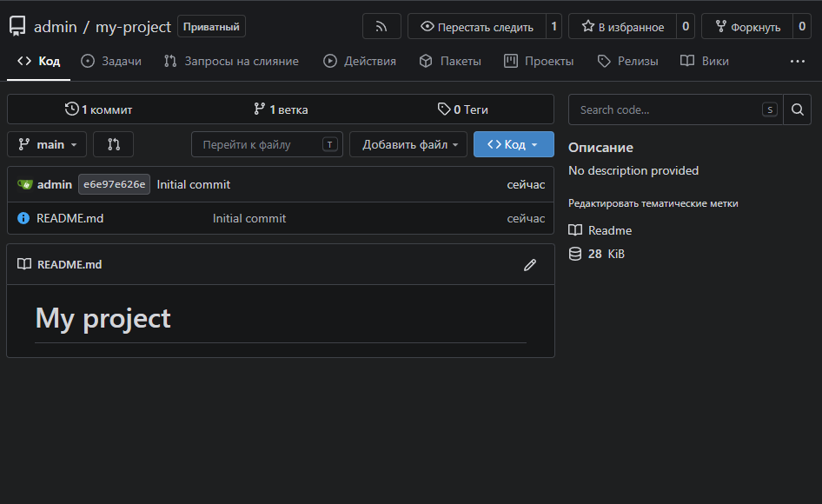Focus the Search code field
The width and height of the screenshot is (822, 504).
tap(676, 109)
